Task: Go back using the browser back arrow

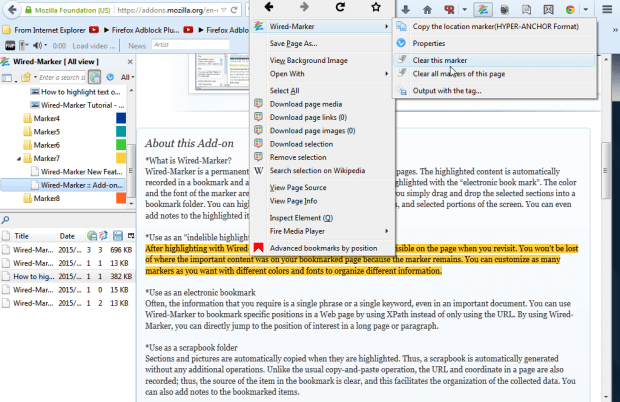Action: (12, 9)
